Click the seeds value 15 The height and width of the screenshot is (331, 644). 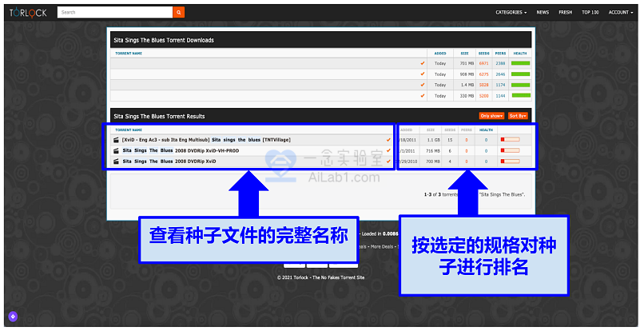click(450, 140)
